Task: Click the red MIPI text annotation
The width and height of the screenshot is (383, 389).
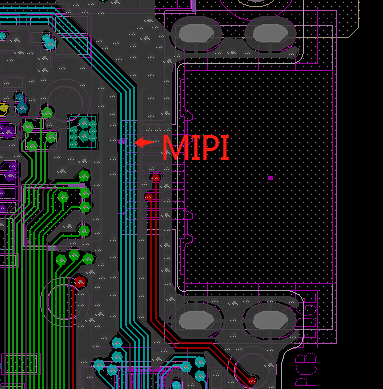Action: [196, 147]
